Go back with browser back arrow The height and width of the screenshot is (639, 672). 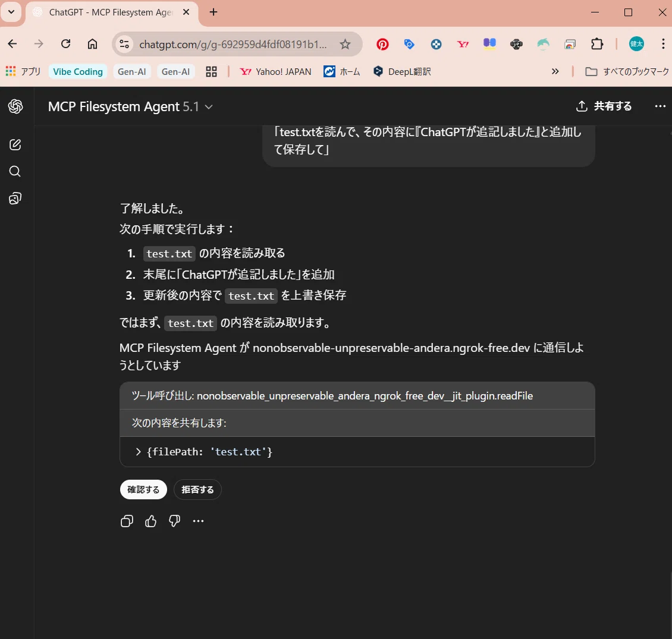(x=12, y=43)
